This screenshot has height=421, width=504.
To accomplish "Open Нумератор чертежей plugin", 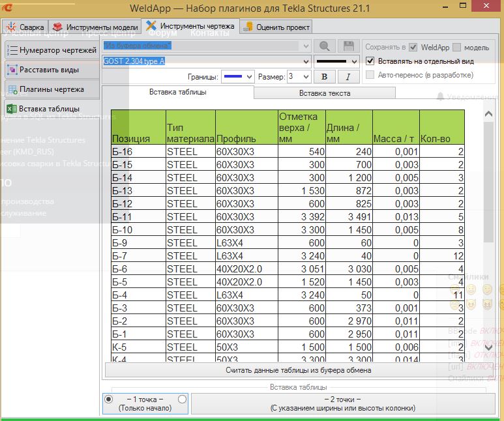I will pyautogui.click(x=52, y=50).
